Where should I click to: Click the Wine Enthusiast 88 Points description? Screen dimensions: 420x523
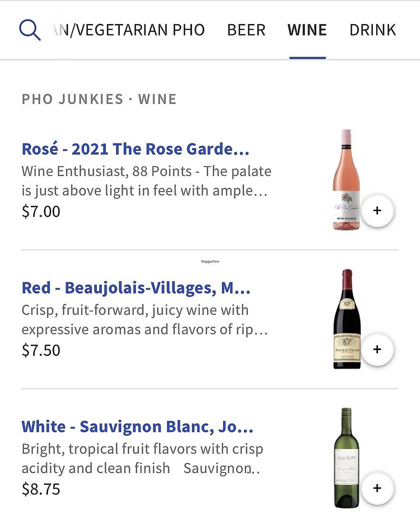(x=146, y=181)
